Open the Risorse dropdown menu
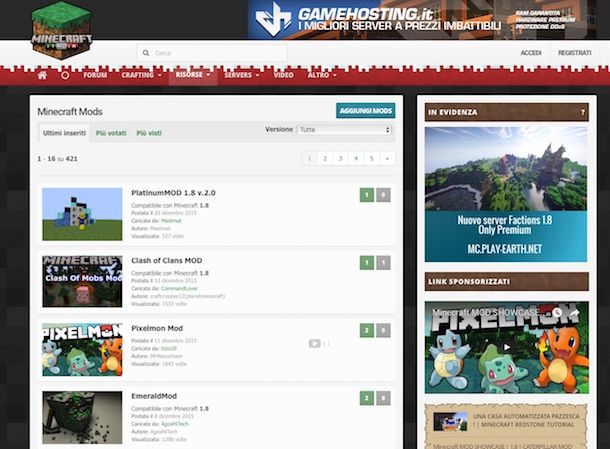 193,75
